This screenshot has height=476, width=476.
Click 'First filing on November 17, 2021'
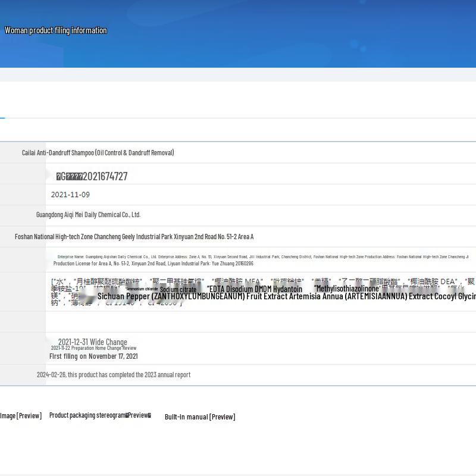point(93,356)
